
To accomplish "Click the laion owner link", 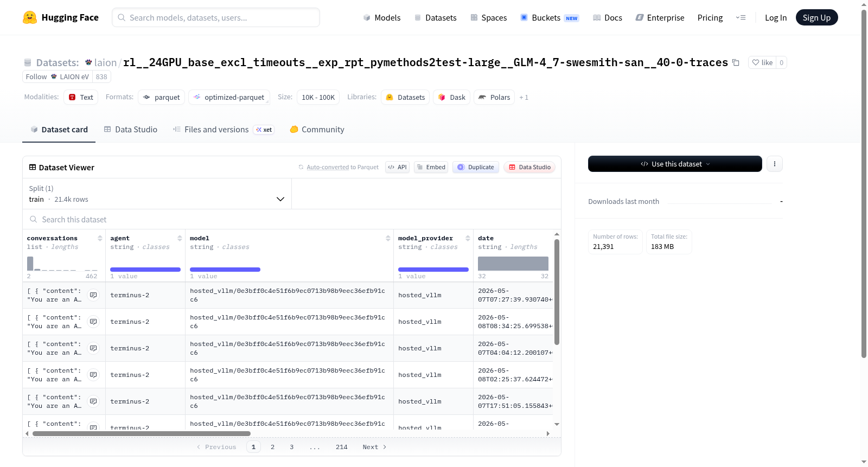I will tap(105, 63).
